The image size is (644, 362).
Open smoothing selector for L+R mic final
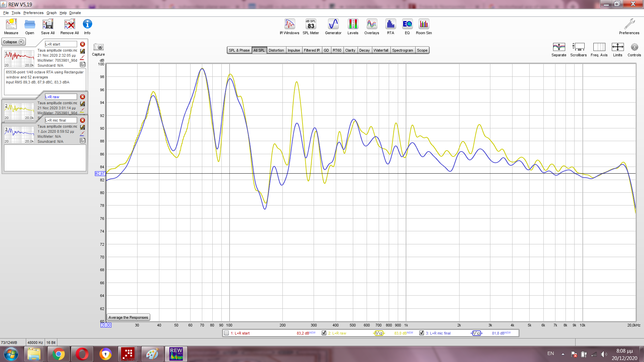tap(477, 333)
